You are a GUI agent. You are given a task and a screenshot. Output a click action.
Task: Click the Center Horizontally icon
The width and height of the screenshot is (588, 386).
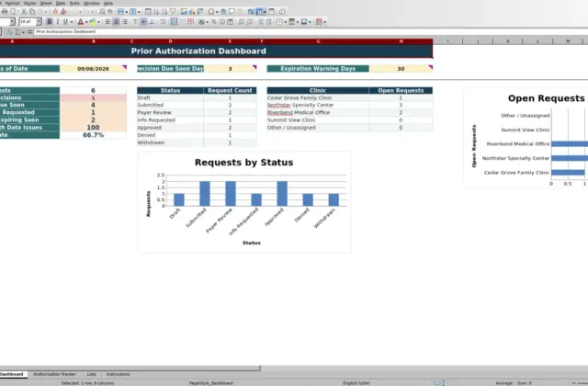click(117, 22)
